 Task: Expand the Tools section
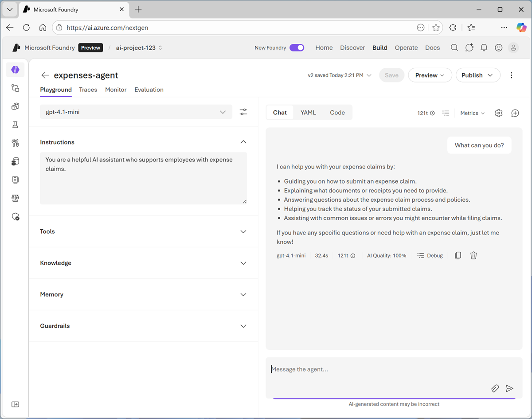243,231
